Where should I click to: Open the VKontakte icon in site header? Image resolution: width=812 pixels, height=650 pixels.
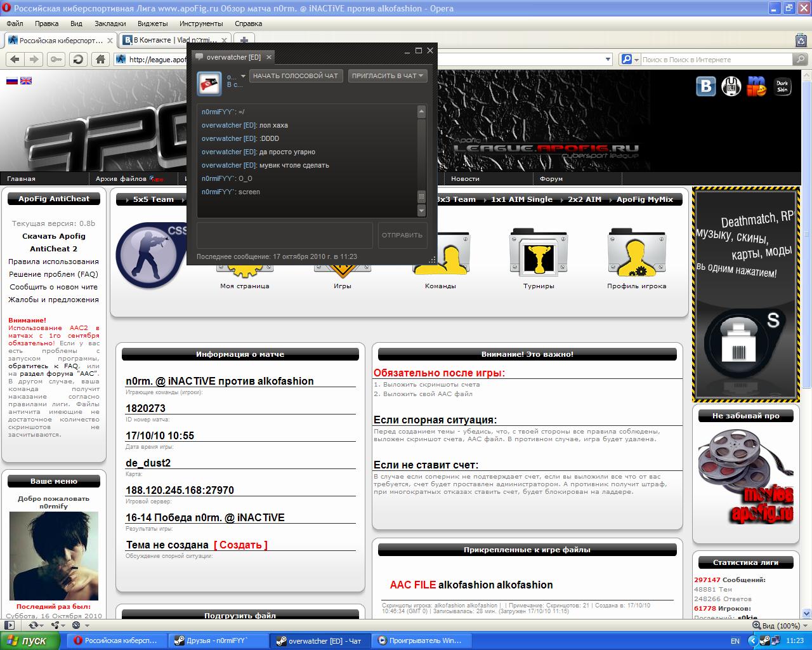coord(706,86)
